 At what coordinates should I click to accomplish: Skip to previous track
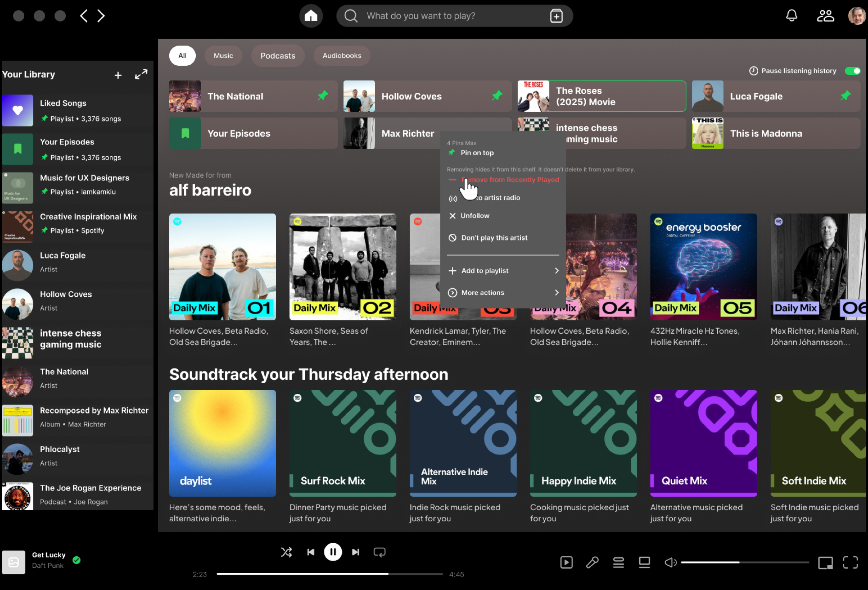pyautogui.click(x=310, y=552)
